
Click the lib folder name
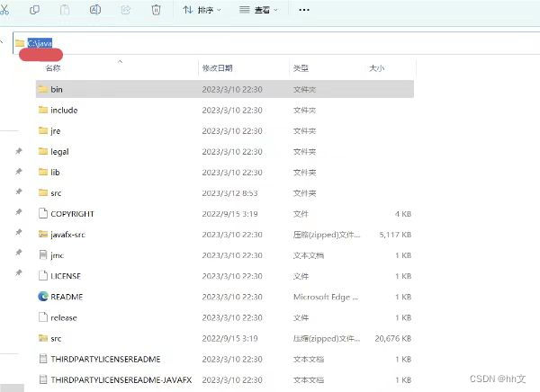point(55,172)
